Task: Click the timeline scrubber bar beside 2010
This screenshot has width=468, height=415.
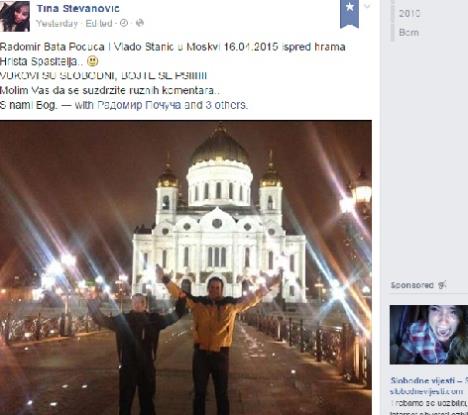Action: [392, 20]
